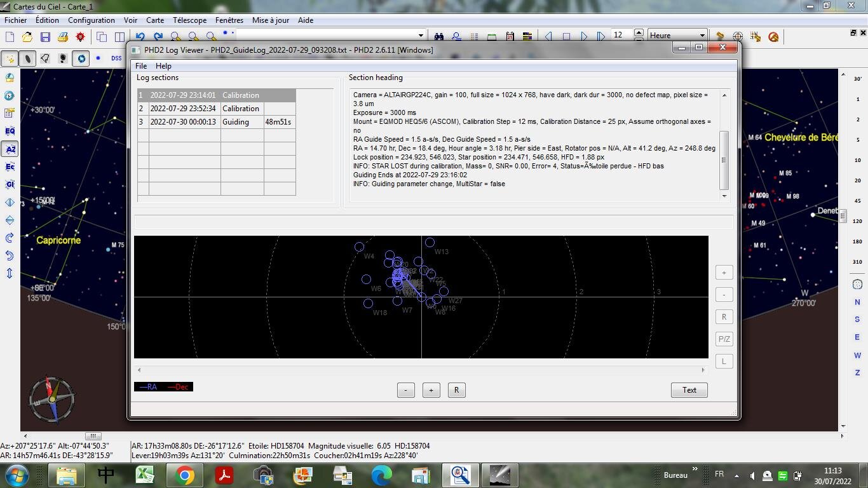Click the P/Z button beside the graph

(x=724, y=339)
